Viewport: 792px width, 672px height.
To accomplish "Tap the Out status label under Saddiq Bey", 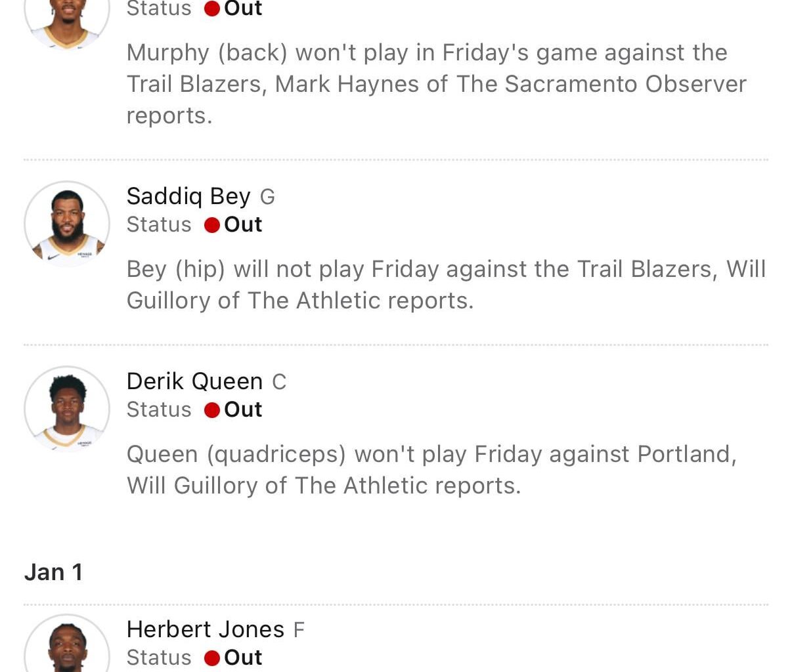I will click(243, 224).
